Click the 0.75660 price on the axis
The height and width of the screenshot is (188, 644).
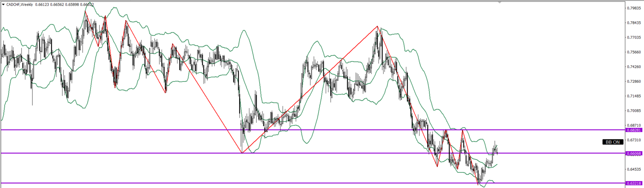click(x=634, y=52)
